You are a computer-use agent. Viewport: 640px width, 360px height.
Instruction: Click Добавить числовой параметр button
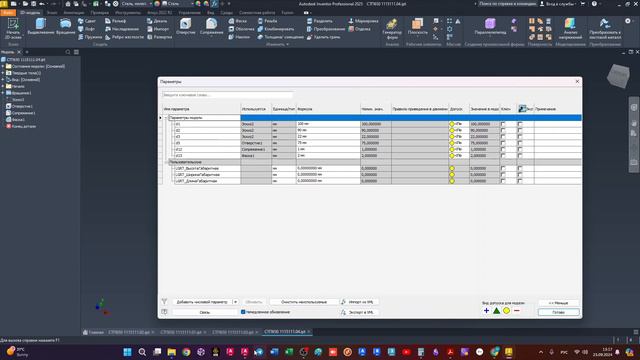point(202,302)
